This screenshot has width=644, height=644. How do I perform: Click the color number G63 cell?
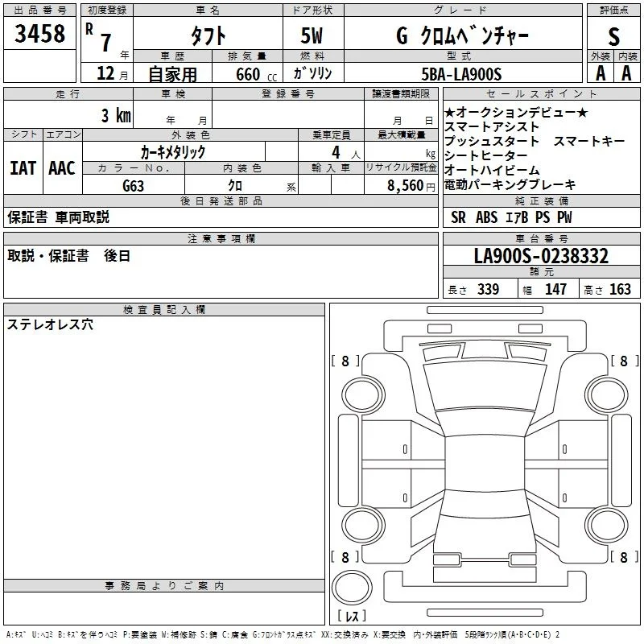point(134,184)
